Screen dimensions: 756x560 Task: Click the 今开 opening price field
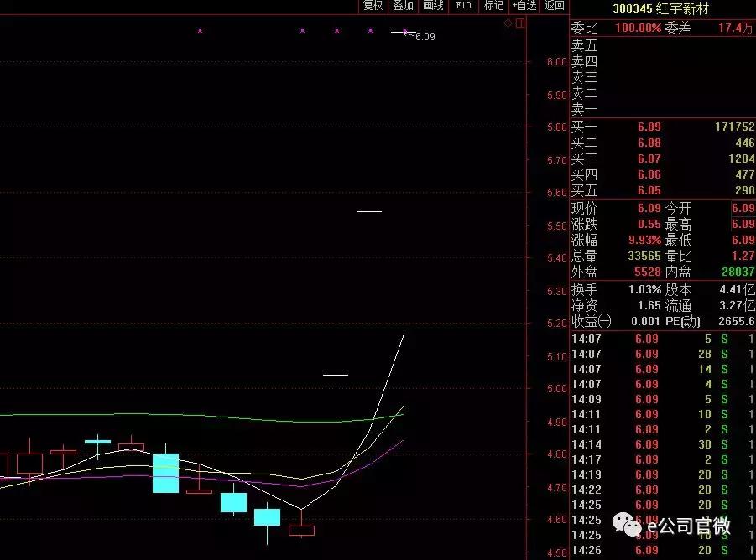743,208
